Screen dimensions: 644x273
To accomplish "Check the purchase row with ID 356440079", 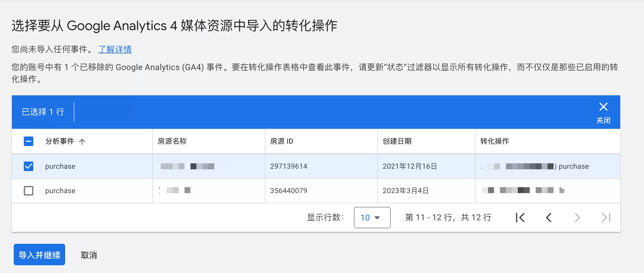I will point(29,190).
